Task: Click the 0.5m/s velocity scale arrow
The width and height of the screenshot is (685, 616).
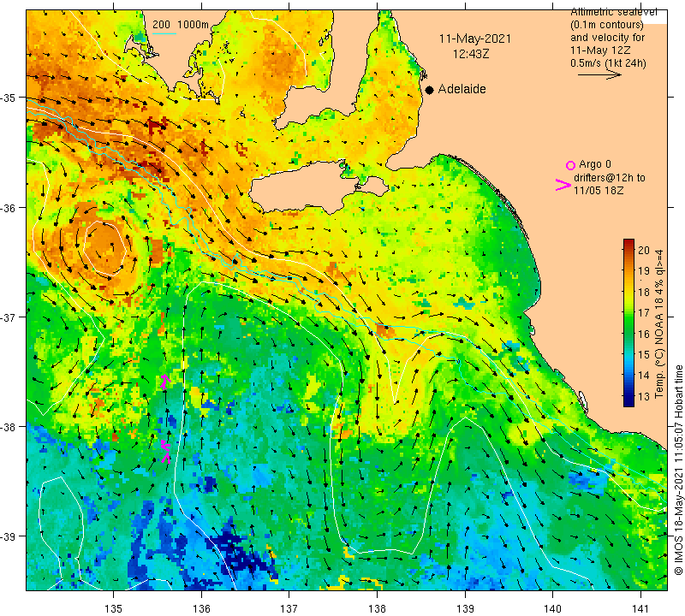Action: (x=599, y=75)
